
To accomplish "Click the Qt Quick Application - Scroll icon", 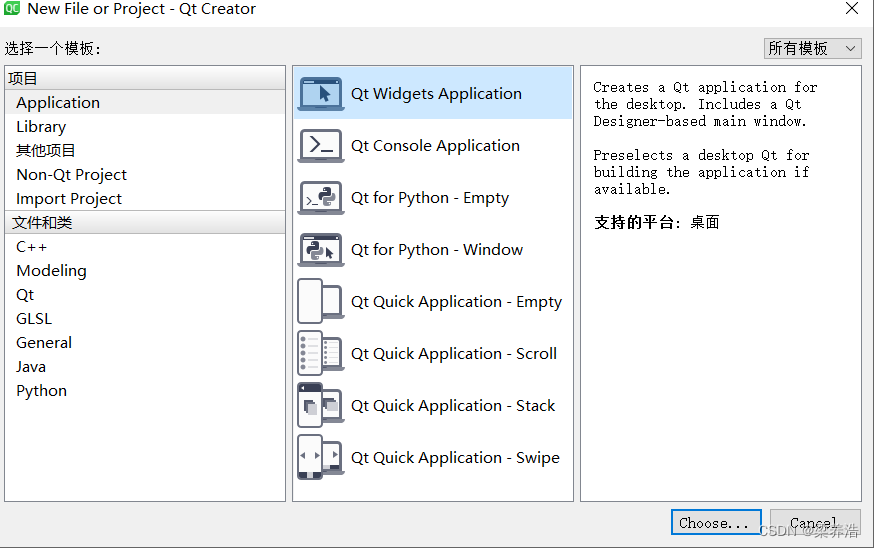I will pos(321,354).
